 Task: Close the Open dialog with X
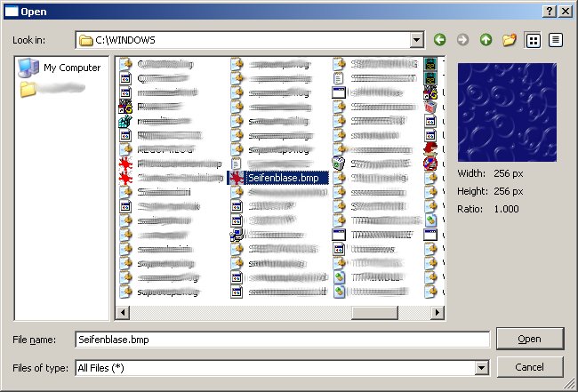566,12
